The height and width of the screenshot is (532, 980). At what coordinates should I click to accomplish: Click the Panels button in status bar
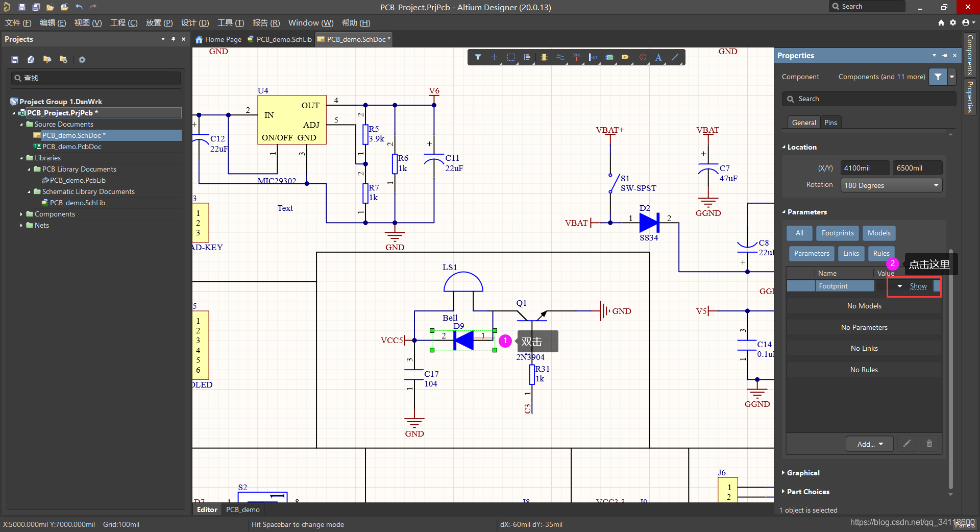coord(965,525)
